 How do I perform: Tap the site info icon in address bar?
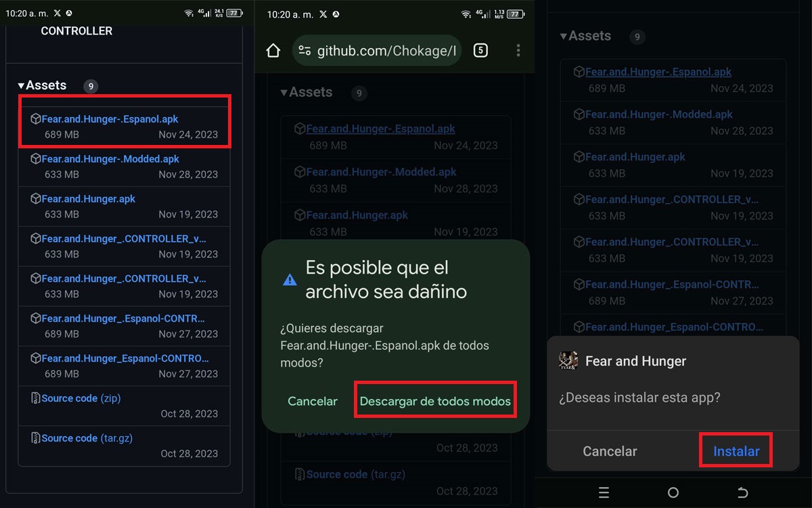click(305, 51)
